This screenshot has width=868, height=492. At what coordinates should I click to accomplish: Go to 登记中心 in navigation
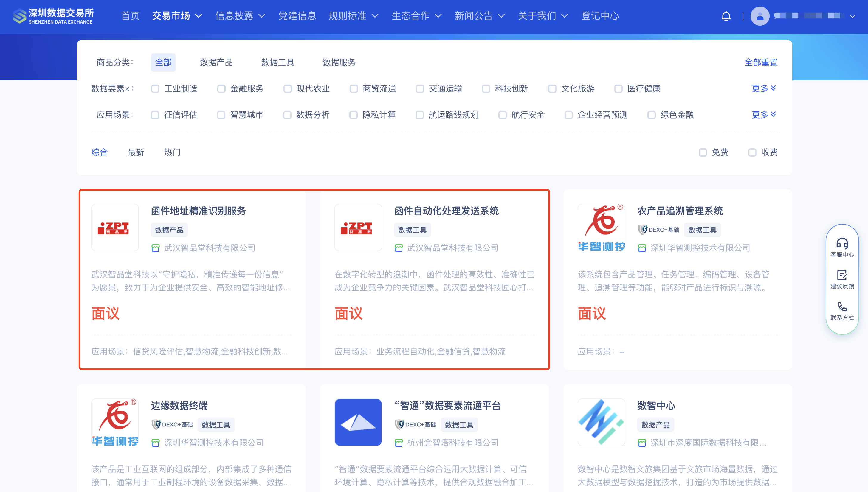pos(600,16)
